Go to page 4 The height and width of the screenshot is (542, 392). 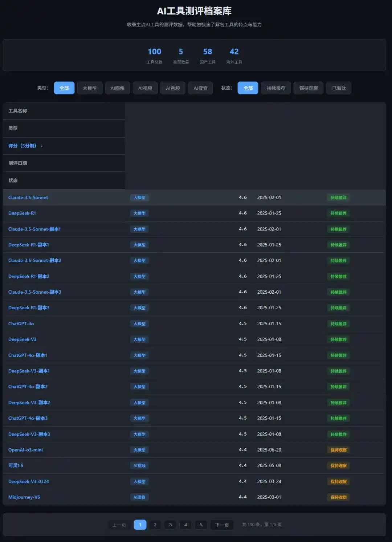pos(185,525)
